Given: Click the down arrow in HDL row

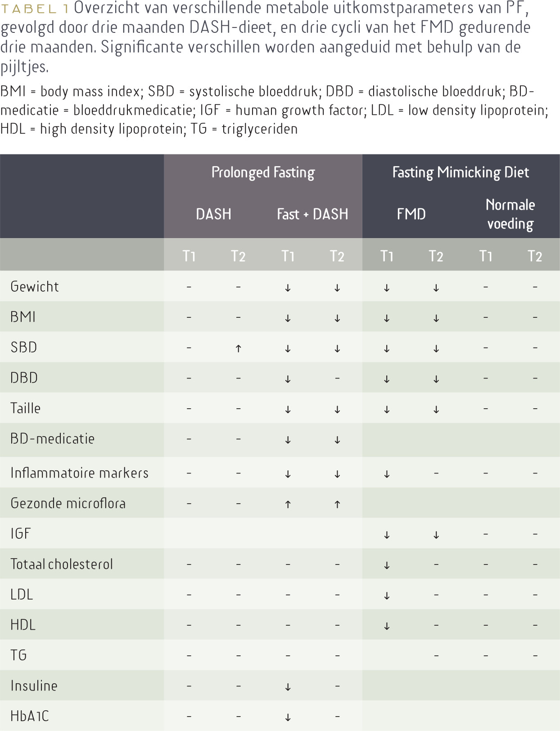Looking at the screenshot, I should tap(387, 626).
